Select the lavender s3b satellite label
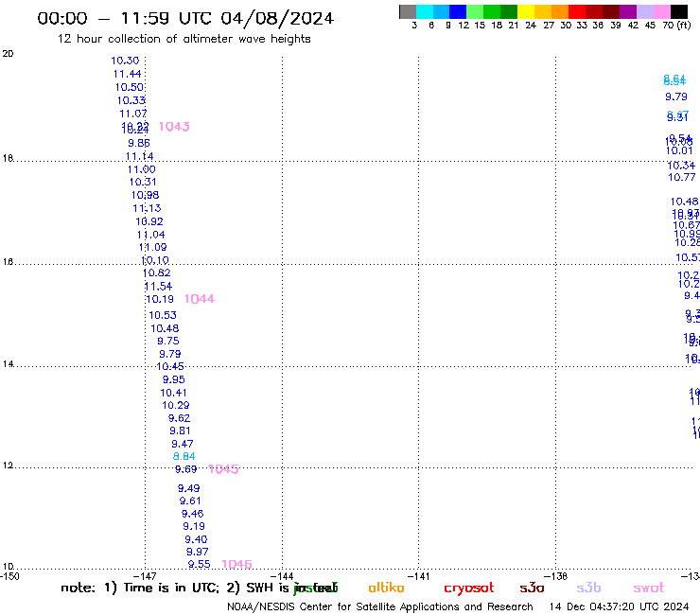700x615 pixels. pos(588,589)
